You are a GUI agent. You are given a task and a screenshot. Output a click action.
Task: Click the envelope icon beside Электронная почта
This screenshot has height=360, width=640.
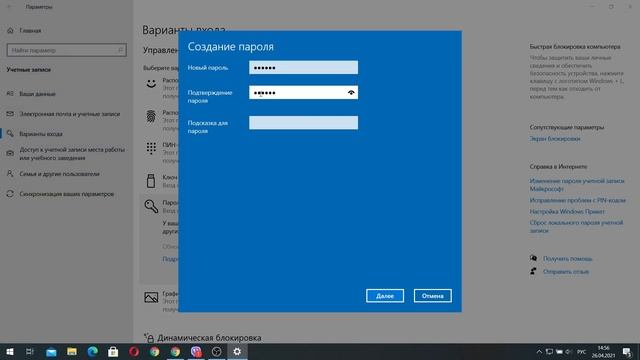[10, 114]
